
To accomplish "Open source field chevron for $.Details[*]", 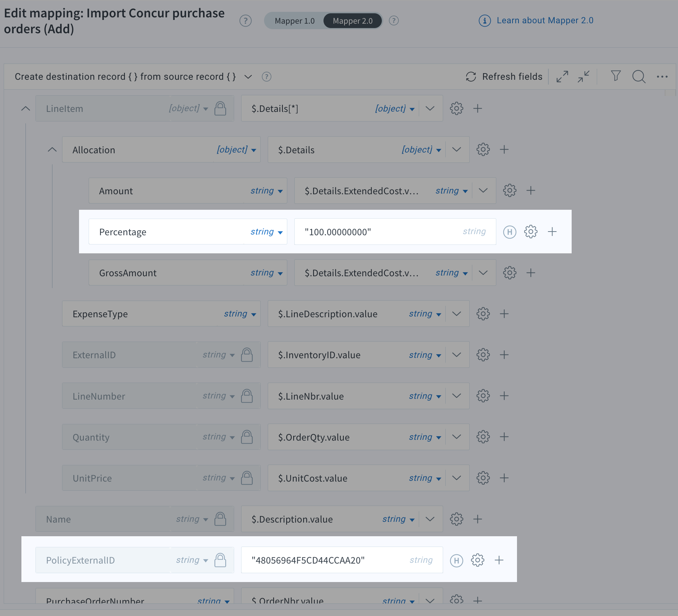I will pyautogui.click(x=430, y=109).
